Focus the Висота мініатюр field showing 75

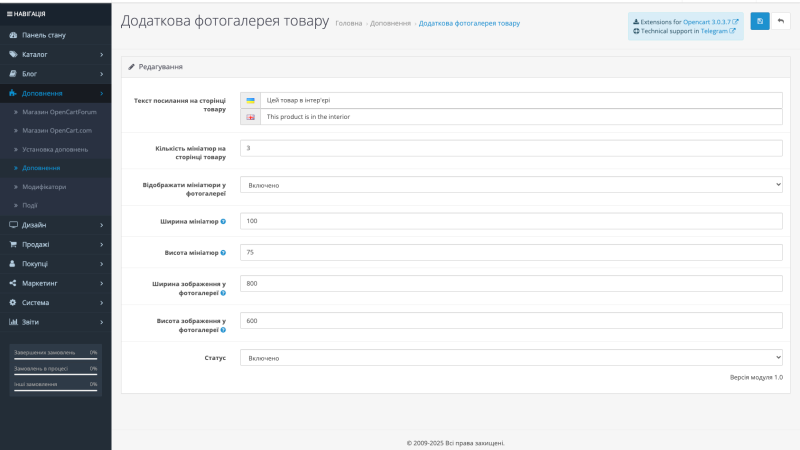point(511,252)
